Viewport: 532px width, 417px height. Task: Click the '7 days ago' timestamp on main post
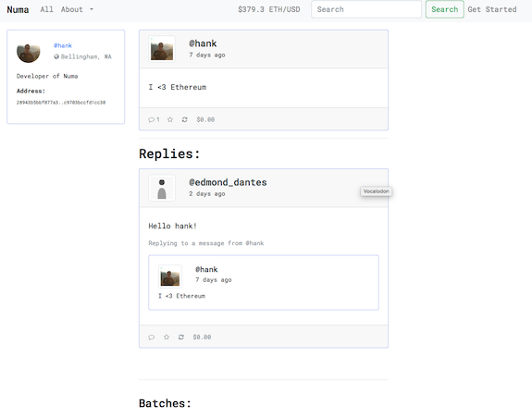(207, 55)
